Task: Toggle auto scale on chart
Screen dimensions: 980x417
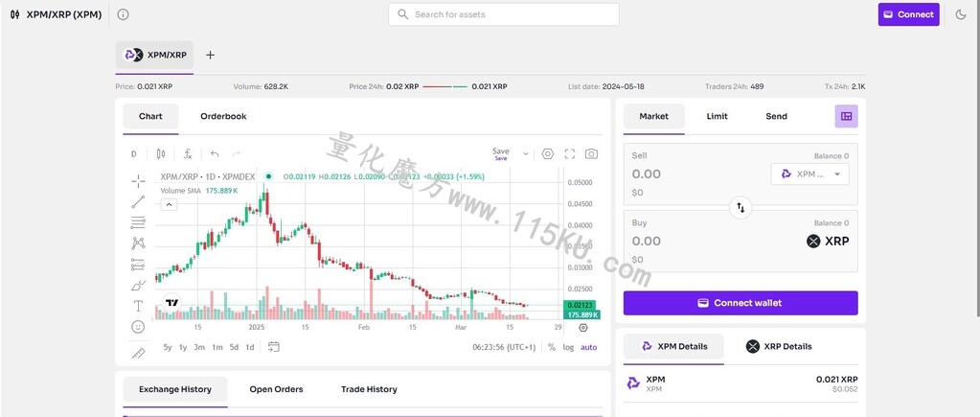Action: (589, 347)
